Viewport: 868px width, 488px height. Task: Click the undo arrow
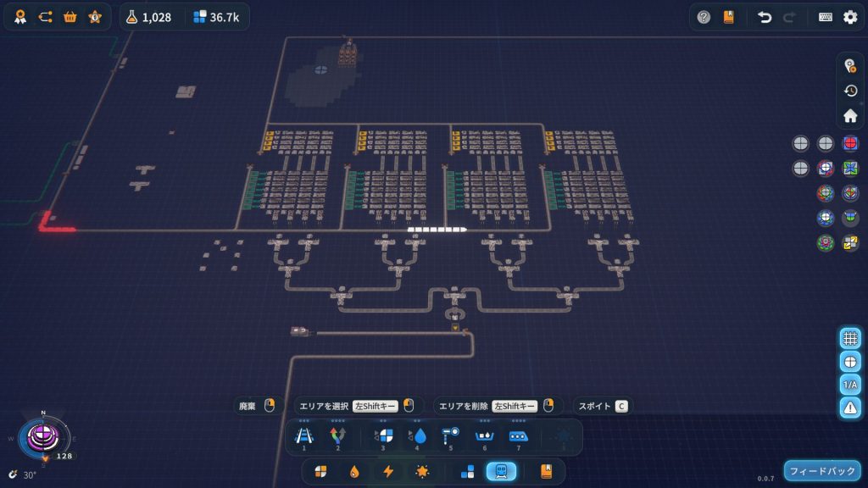point(765,17)
